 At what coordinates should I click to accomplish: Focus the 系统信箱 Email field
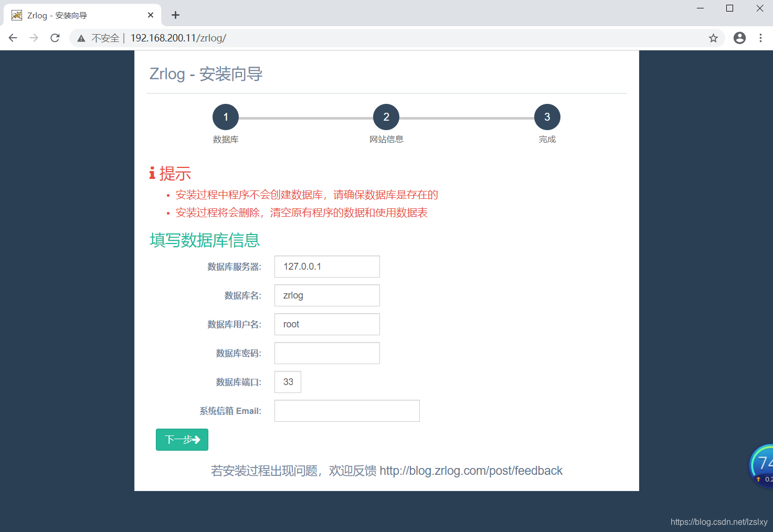tap(347, 411)
